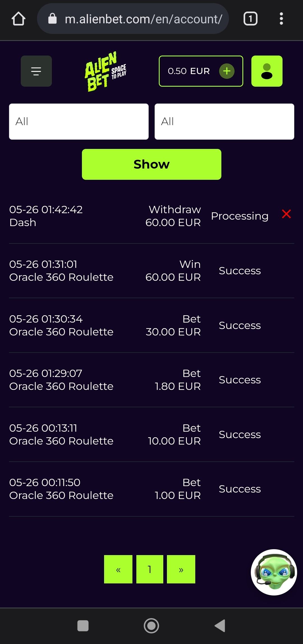Tap Android recent apps square button
Screen dimensions: 303x644
tap(83, 625)
